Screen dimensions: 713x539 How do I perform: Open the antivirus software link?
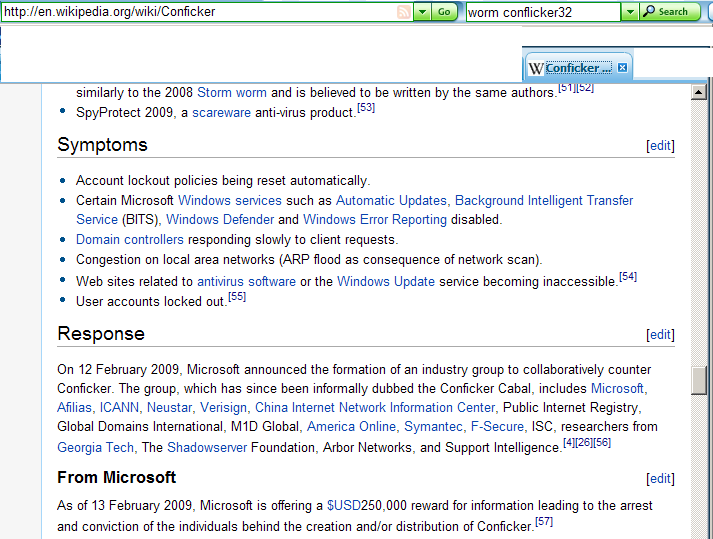[x=246, y=282]
